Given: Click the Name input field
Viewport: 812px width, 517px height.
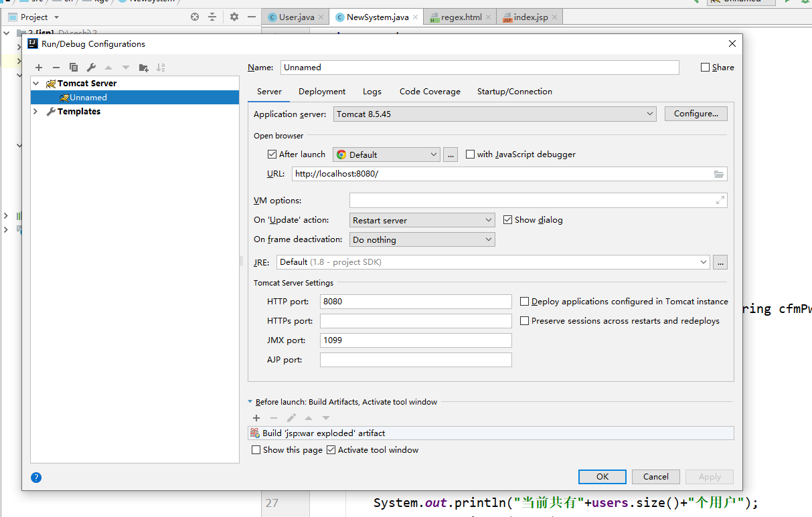Looking at the screenshot, I should point(480,68).
